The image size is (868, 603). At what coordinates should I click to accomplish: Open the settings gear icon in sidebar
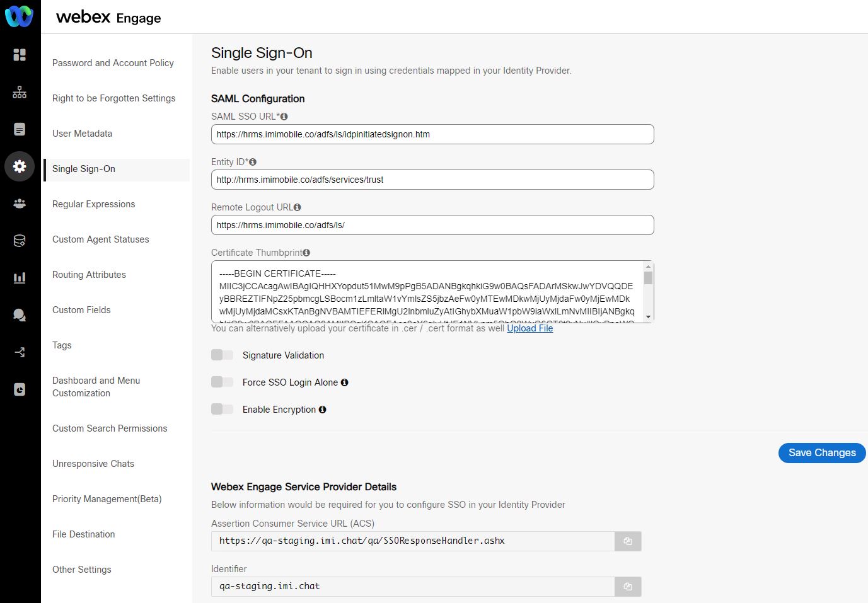coord(20,166)
